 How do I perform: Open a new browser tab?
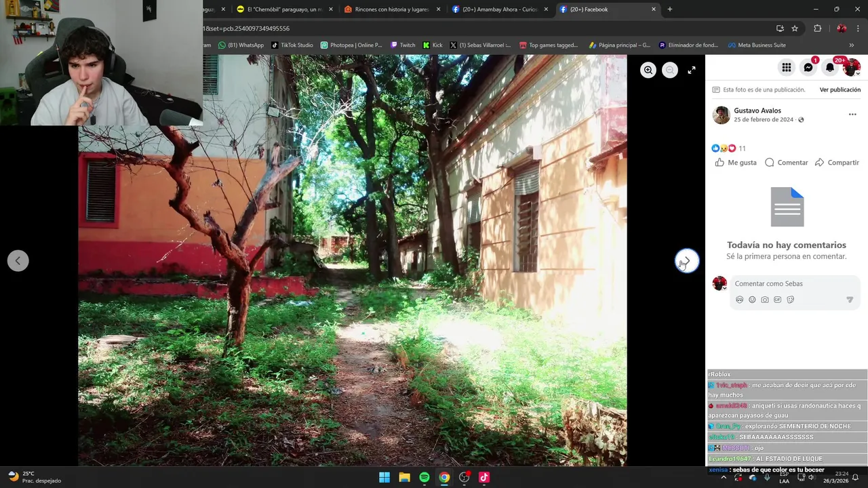tap(670, 9)
